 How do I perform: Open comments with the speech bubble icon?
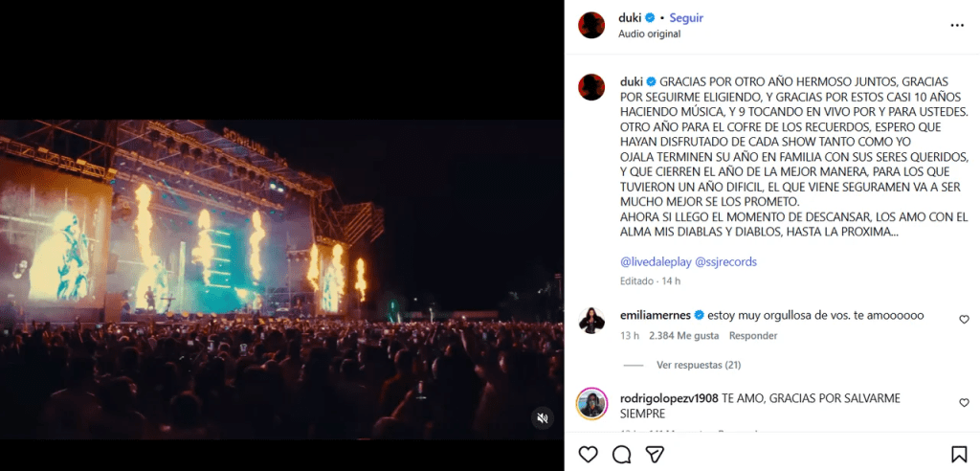[622, 454]
